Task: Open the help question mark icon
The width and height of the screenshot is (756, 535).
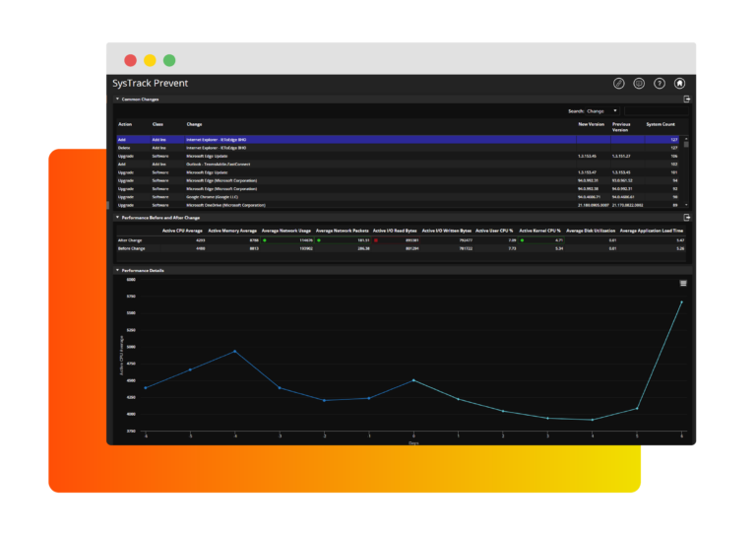Action: 660,84
